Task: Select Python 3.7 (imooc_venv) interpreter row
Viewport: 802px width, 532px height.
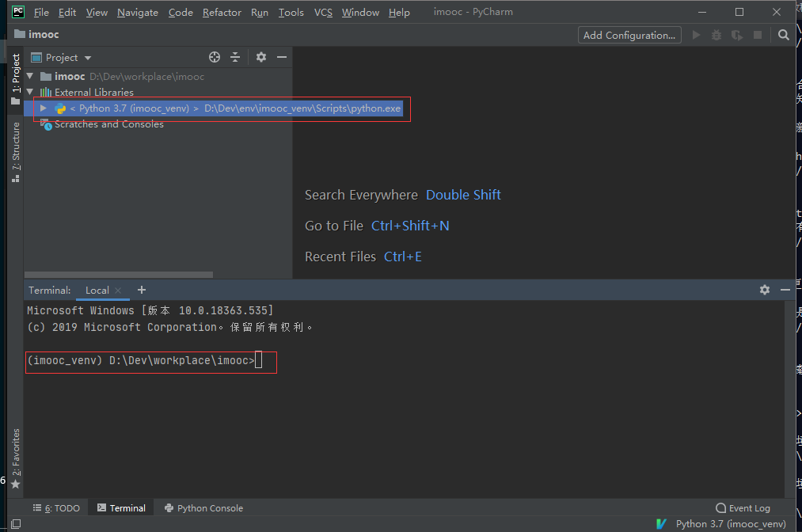Action: point(213,108)
